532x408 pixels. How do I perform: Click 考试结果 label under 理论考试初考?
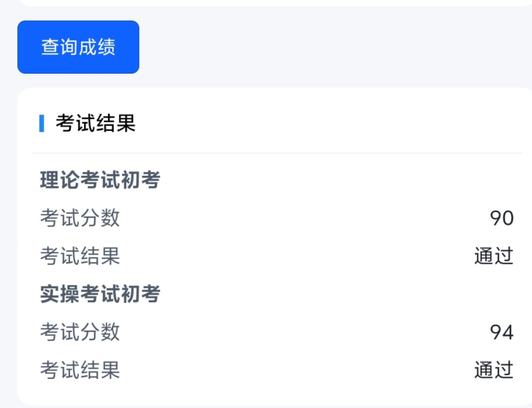(80, 256)
